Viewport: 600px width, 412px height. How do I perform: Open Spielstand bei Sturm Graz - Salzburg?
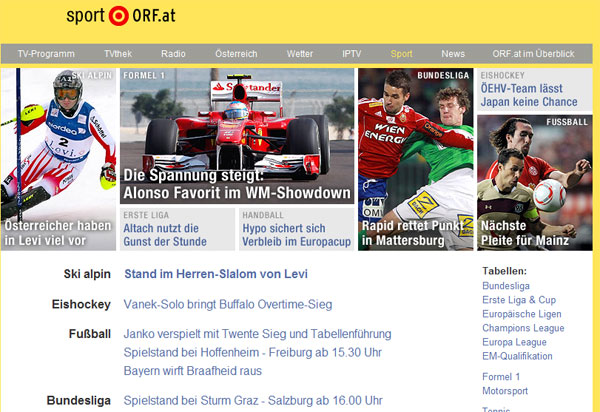point(253,401)
